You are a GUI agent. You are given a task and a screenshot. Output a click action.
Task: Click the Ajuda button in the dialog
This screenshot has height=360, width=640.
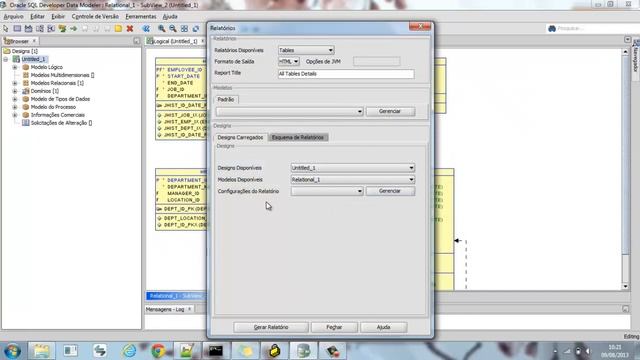(x=384, y=327)
